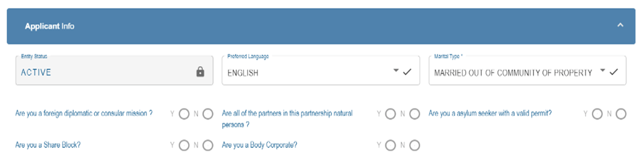644x163 pixels.
Task: Select Y for asylum seeker with valid permit
Action: tap(597, 114)
